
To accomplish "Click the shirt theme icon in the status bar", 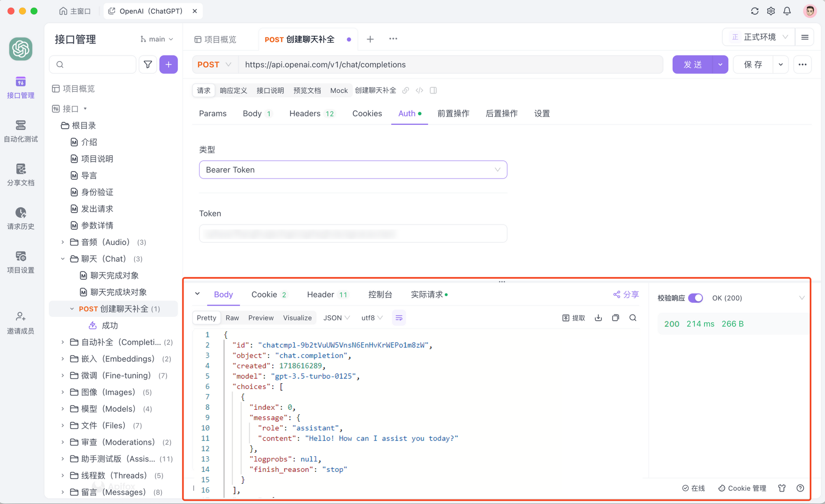I will (782, 488).
